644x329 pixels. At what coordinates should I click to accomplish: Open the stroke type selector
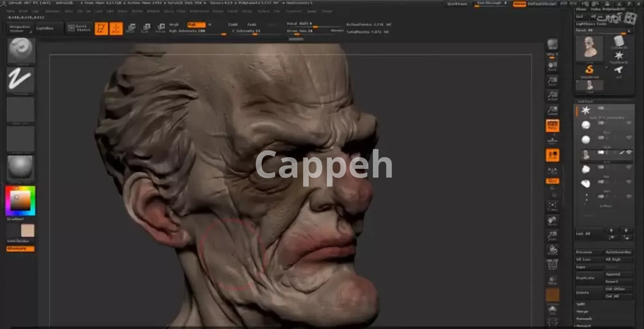(20, 80)
